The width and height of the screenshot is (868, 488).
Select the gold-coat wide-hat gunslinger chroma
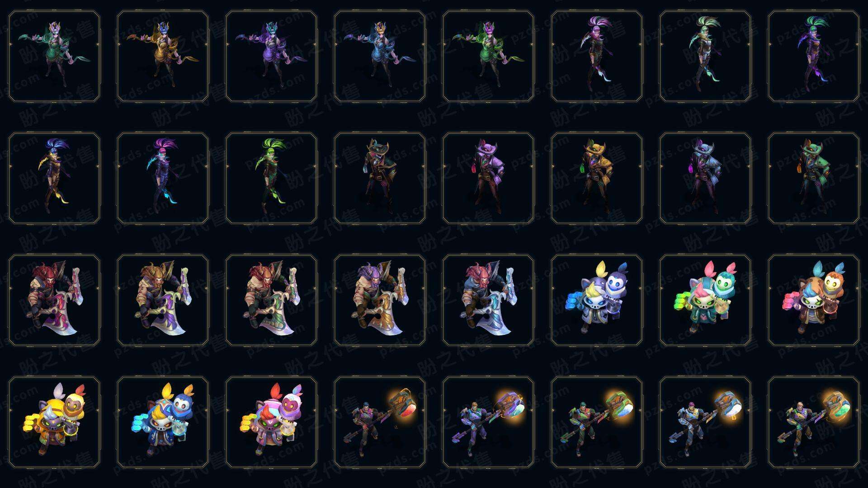pyautogui.click(x=597, y=178)
